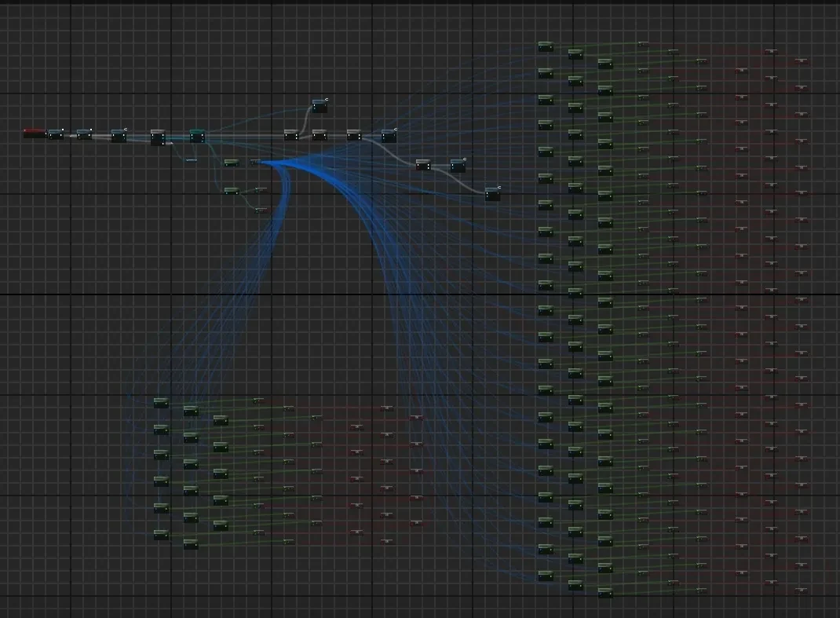840x618 pixels.
Task: Select the final blue node ending the descending execution branch
Action: pos(493,194)
